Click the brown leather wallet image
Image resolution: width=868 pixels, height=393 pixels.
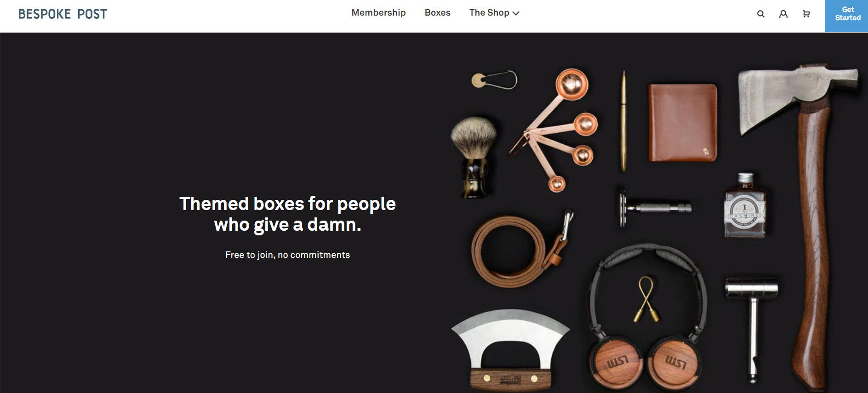[x=683, y=122]
